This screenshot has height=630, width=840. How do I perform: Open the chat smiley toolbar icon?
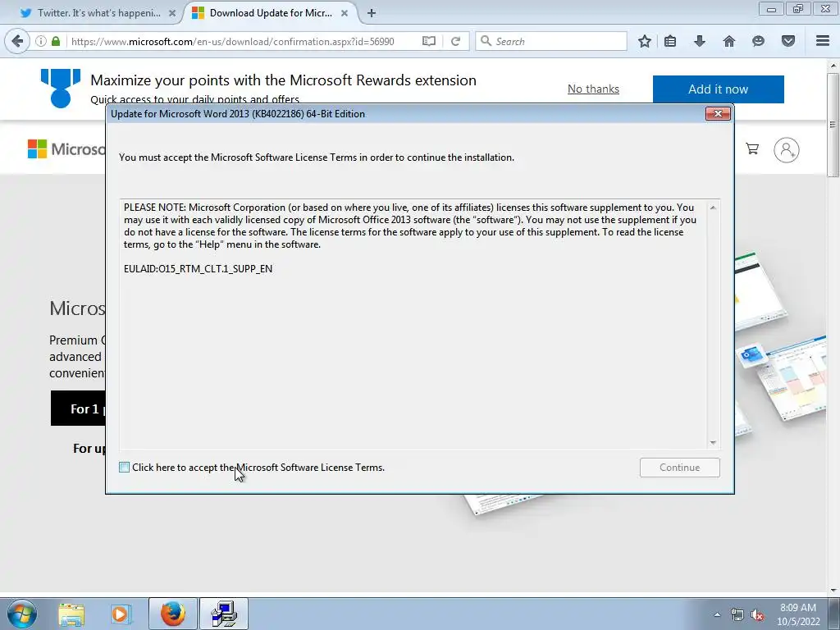pos(758,41)
